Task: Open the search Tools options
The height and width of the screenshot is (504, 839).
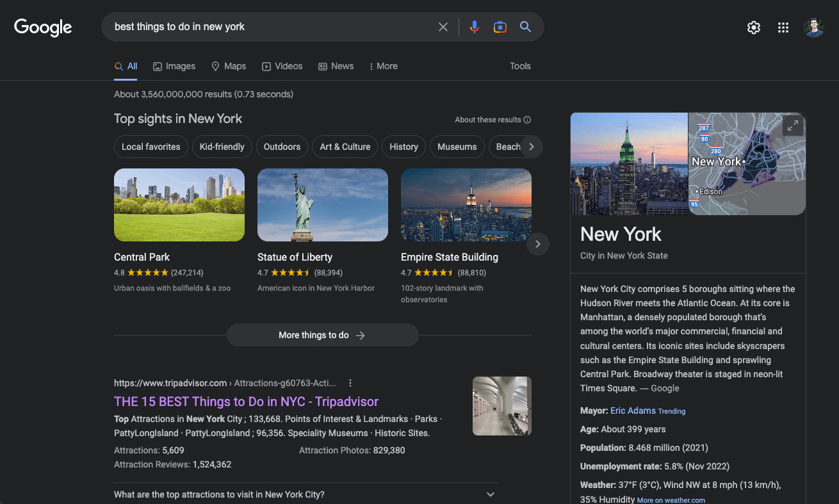Action: click(520, 66)
